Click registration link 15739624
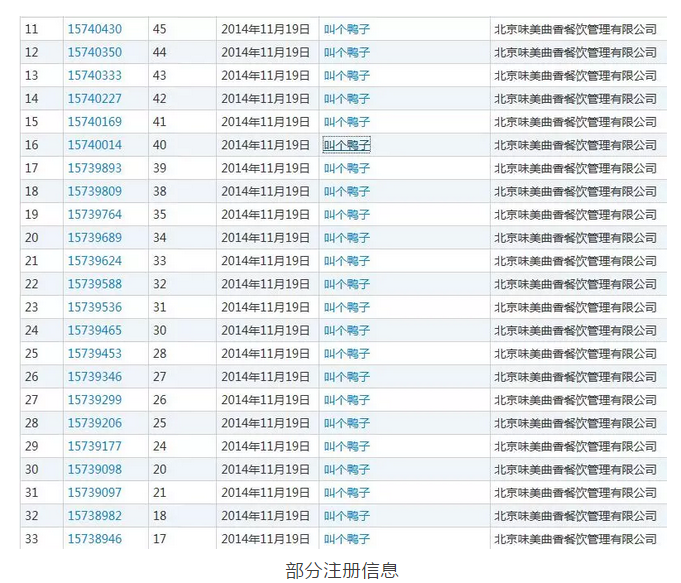This screenshot has width=681, height=583. (94, 261)
